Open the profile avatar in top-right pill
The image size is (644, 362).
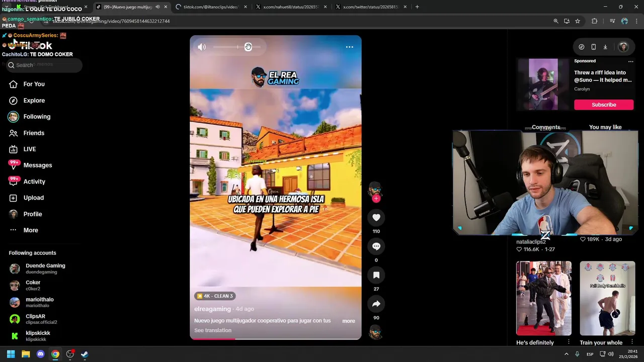623,47
